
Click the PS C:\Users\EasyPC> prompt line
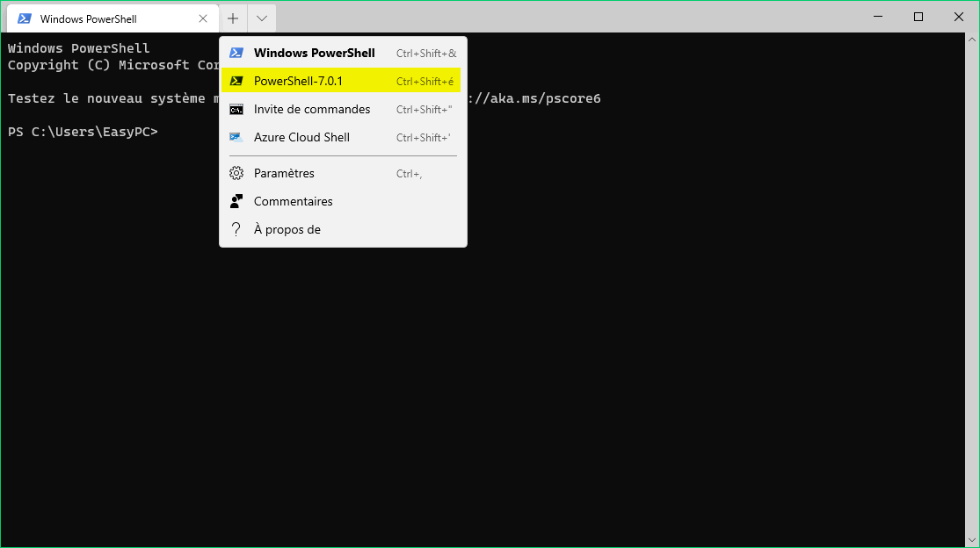(83, 133)
